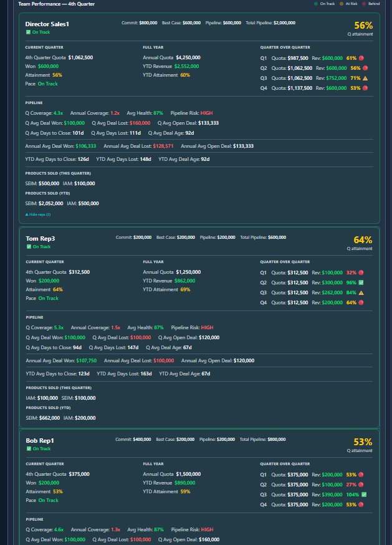Click Bob Rep1 Q3 green check icon
Viewport: 392px width, 545px height.
[x=364, y=494]
